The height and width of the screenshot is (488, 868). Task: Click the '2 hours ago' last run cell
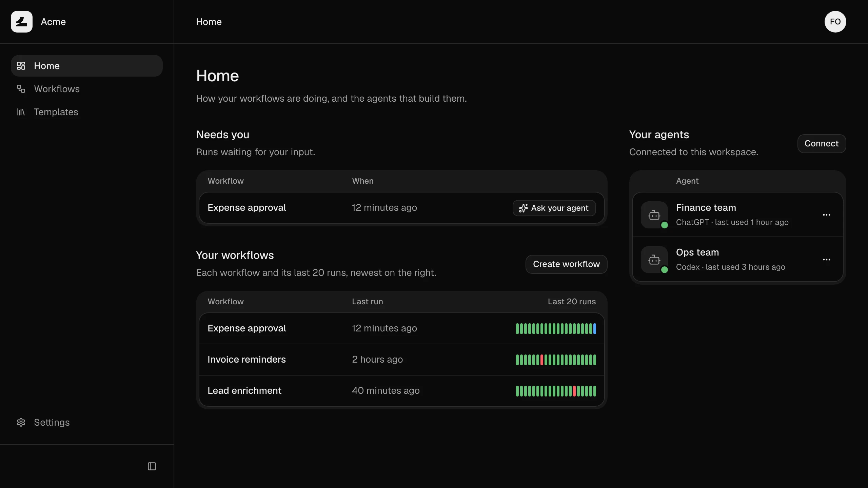pyautogui.click(x=377, y=360)
